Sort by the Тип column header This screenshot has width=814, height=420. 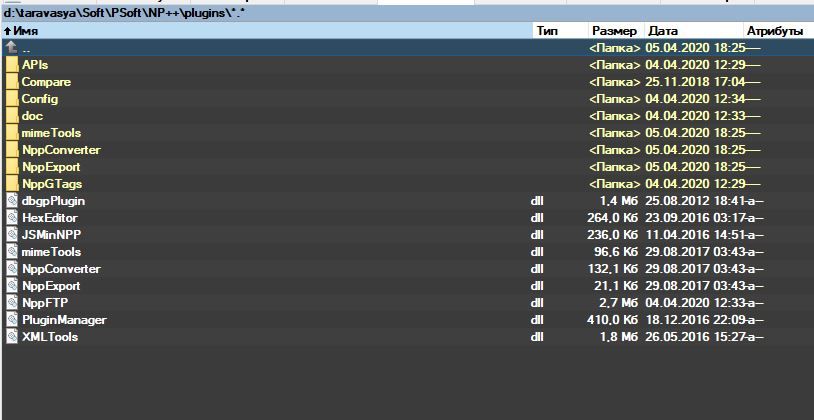[x=561, y=31]
